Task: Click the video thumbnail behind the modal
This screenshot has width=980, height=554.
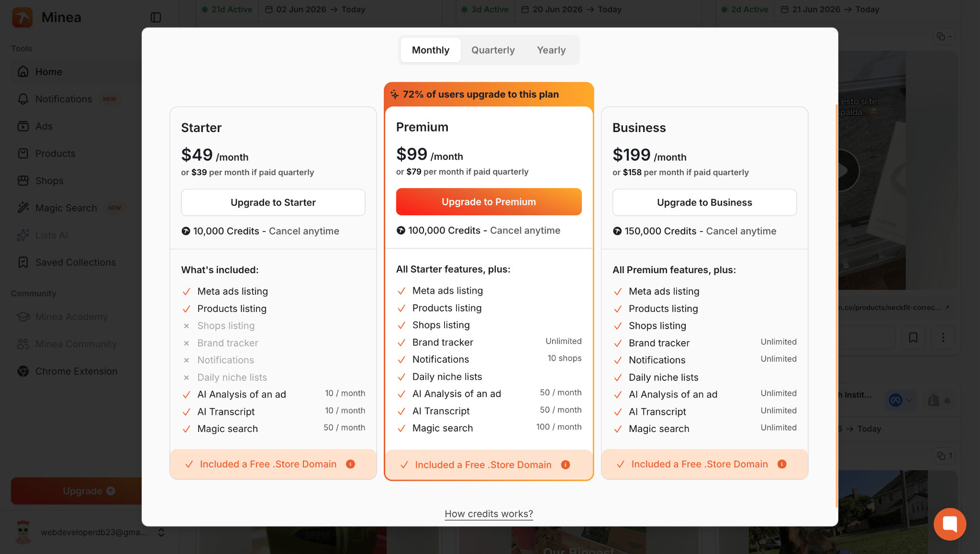Action: (872, 170)
